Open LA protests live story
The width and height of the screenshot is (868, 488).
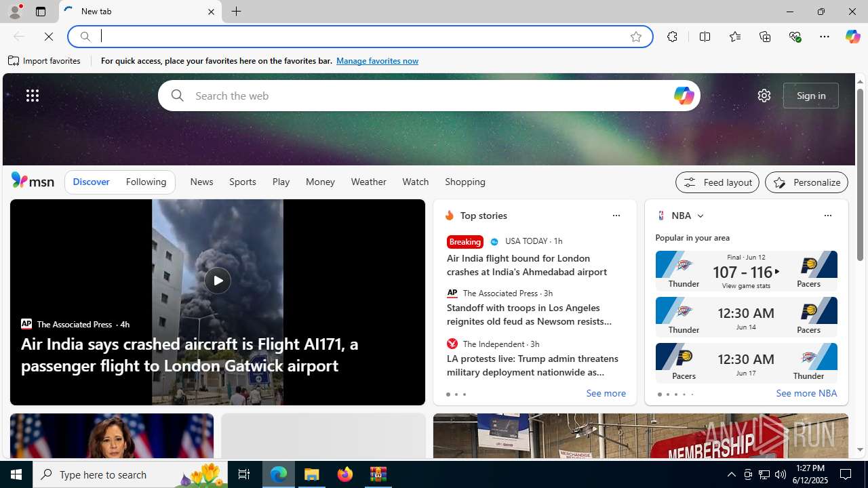pyautogui.click(x=532, y=365)
